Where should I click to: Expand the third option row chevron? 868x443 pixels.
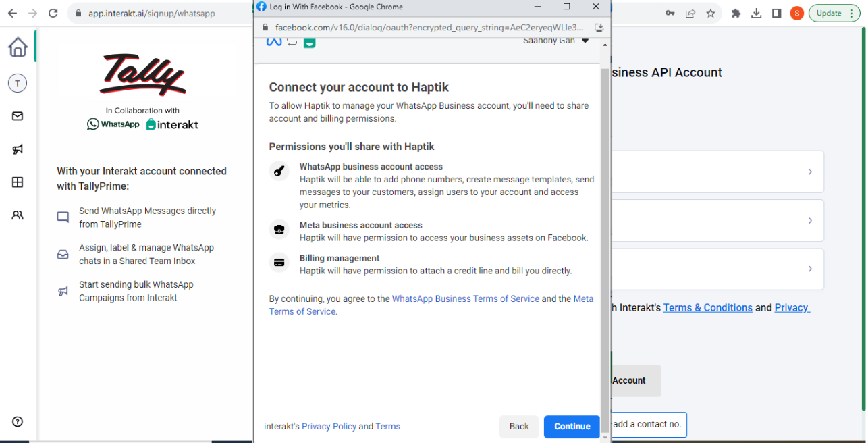[x=810, y=269]
